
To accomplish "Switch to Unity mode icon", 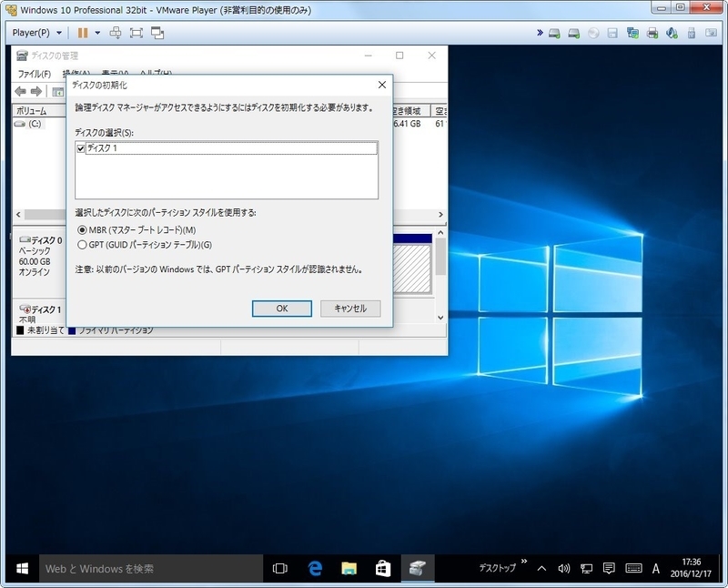I will pos(157,33).
